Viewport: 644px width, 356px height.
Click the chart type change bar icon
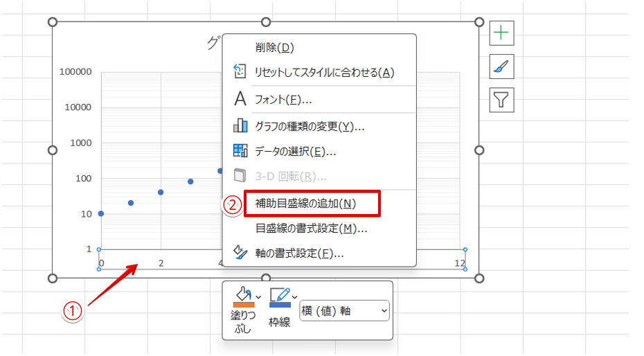pos(240,126)
